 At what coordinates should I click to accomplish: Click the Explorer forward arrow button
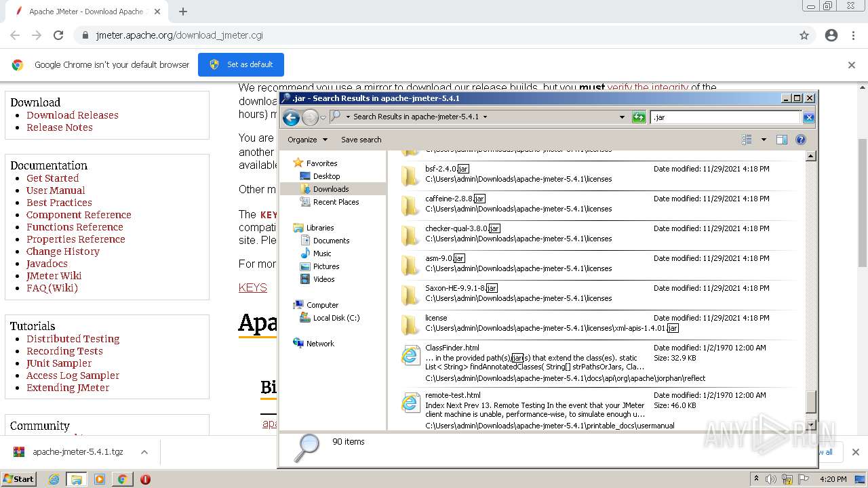310,117
